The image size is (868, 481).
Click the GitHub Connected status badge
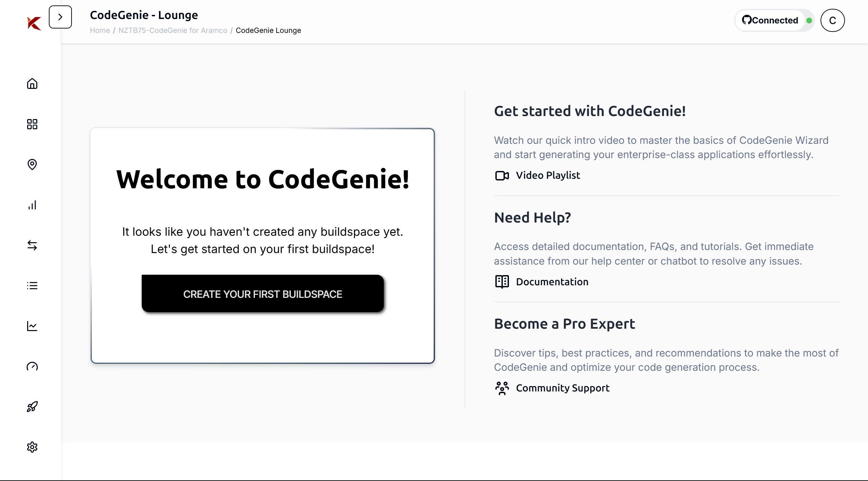[774, 20]
